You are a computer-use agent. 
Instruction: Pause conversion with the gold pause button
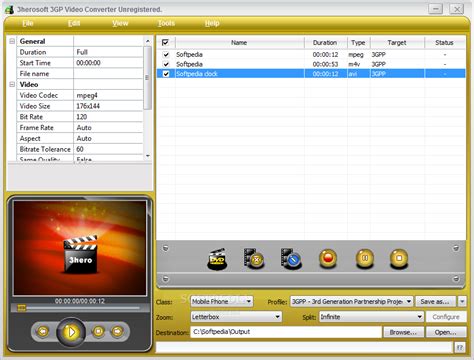[365, 258]
